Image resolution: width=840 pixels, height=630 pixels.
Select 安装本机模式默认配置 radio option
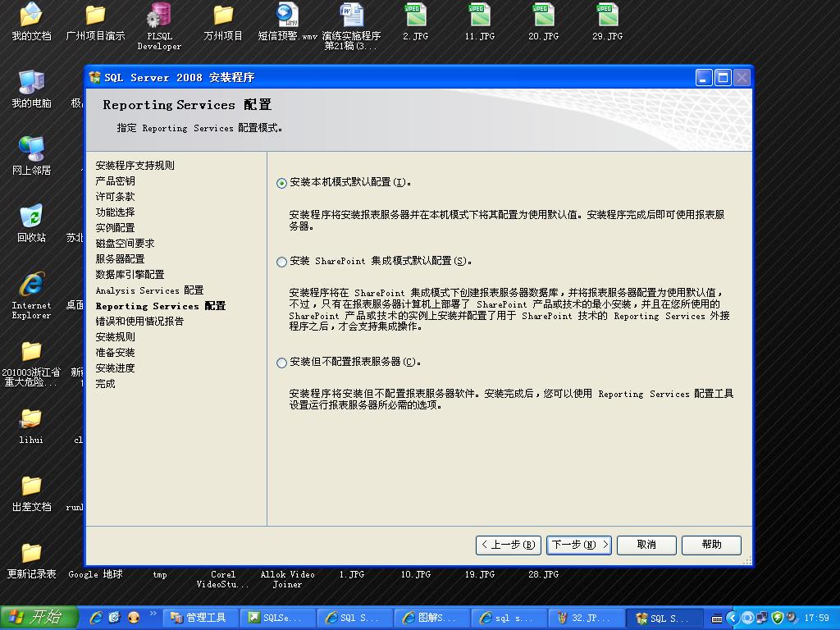tap(282, 183)
